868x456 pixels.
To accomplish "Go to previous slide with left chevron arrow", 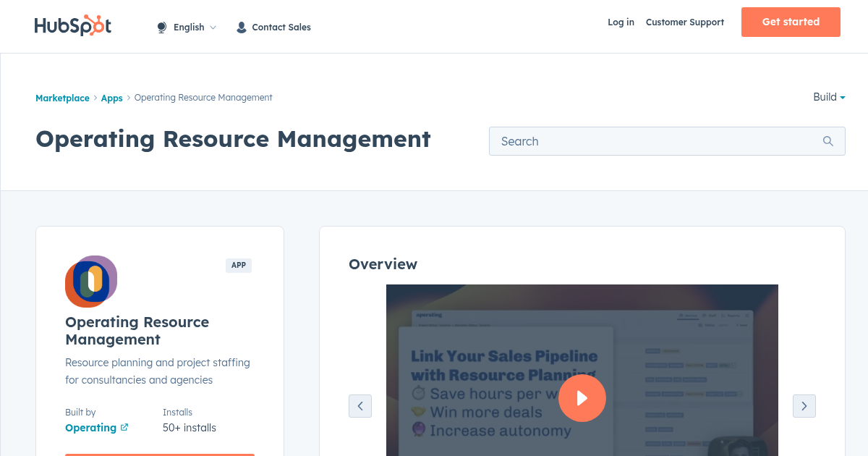I will tap(360, 406).
